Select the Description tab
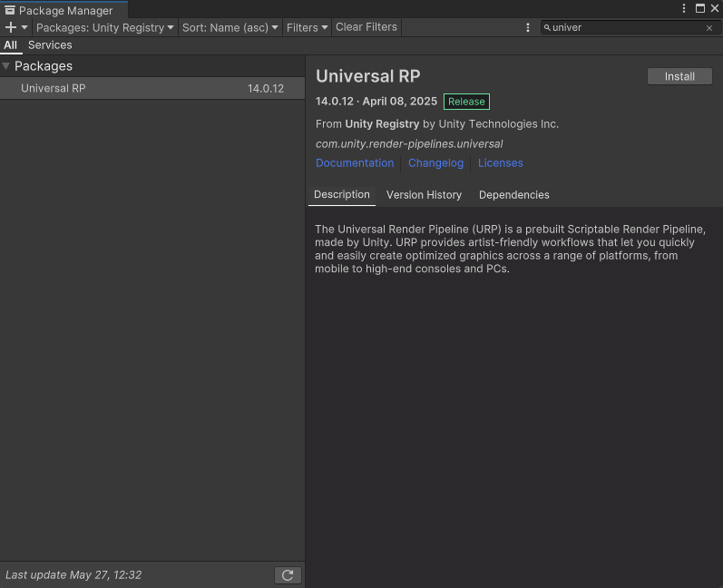 [342, 194]
